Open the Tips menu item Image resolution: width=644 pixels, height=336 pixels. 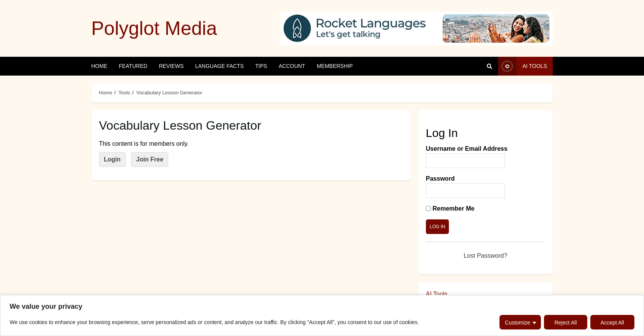click(261, 66)
